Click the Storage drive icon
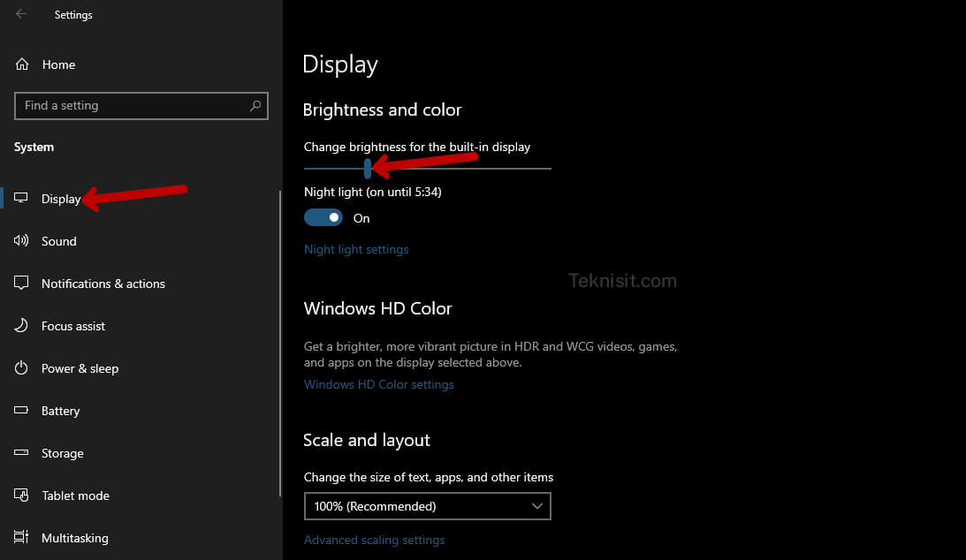The height and width of the screenshot is (560, 966). pos(21,452)
